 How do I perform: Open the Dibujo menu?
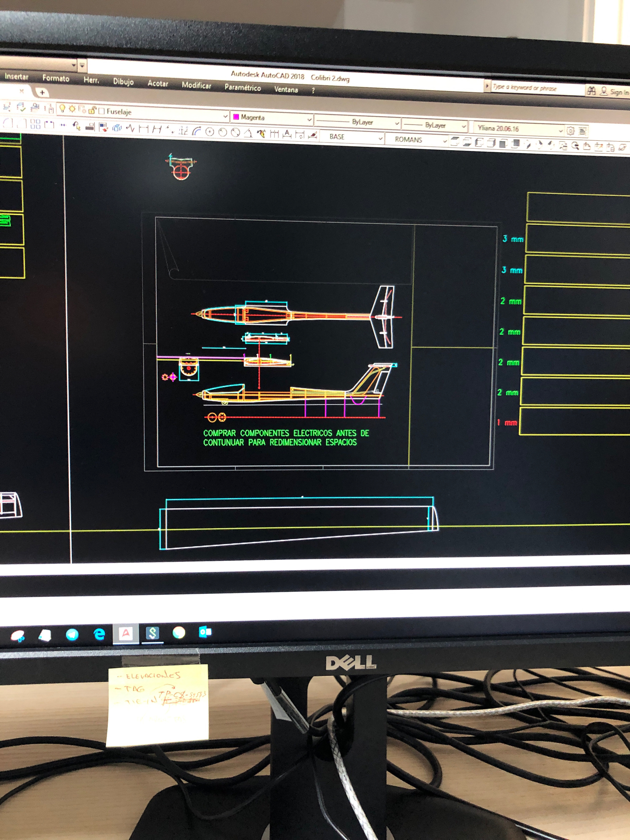[x=123, y=82]
